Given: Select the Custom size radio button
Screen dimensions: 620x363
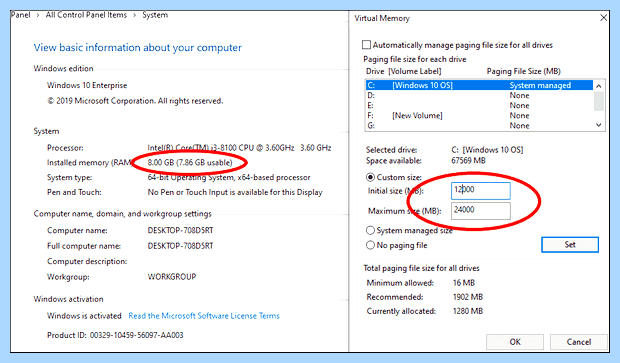Looking at the screenshot, I should coord(370,177).
